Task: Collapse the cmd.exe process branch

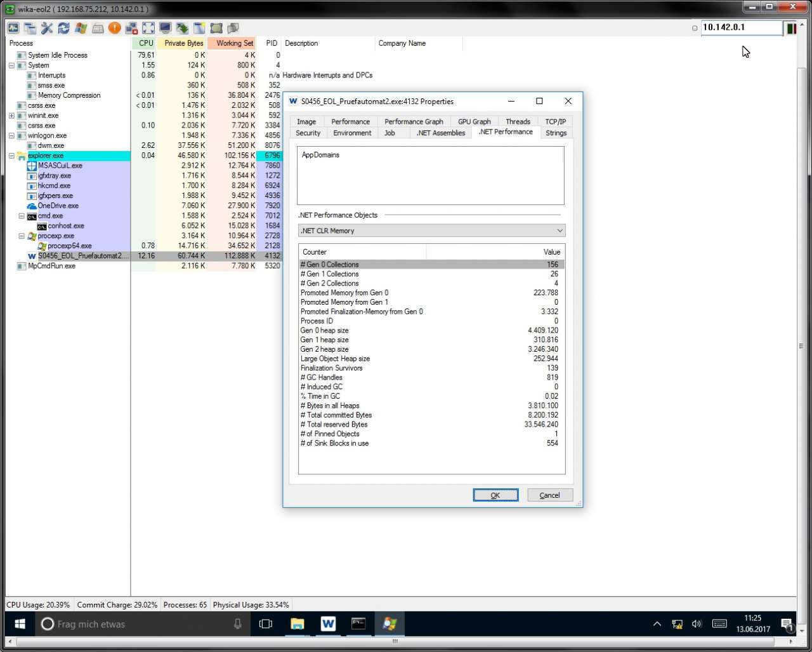Action: click(x=22, y=216)
